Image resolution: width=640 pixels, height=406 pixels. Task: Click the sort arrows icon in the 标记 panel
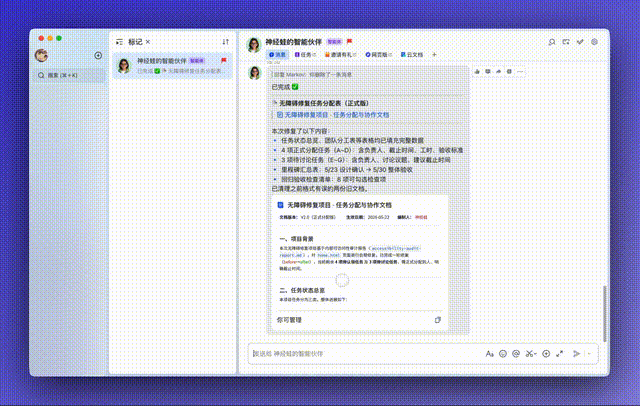point(225,42)
